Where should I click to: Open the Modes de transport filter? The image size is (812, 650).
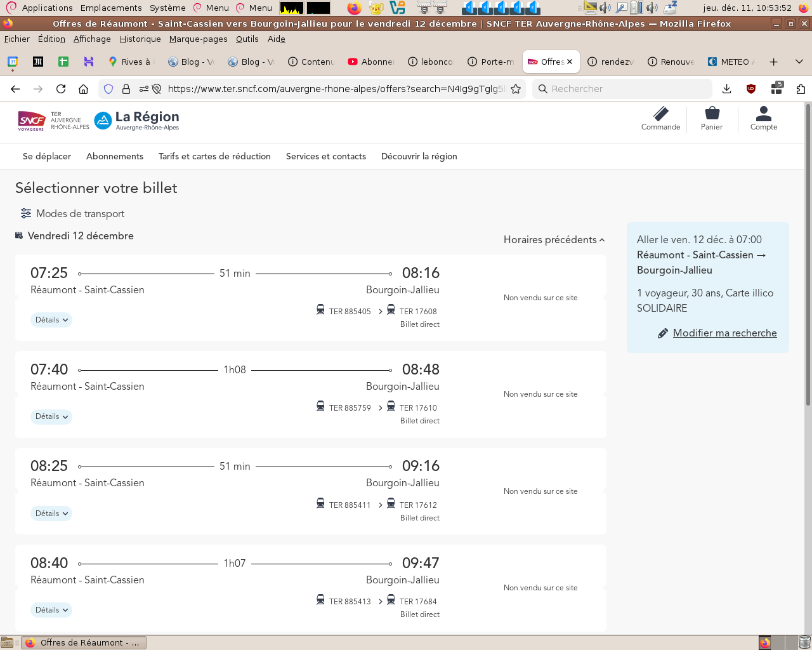pyautogui.click(x=72, y=214)
